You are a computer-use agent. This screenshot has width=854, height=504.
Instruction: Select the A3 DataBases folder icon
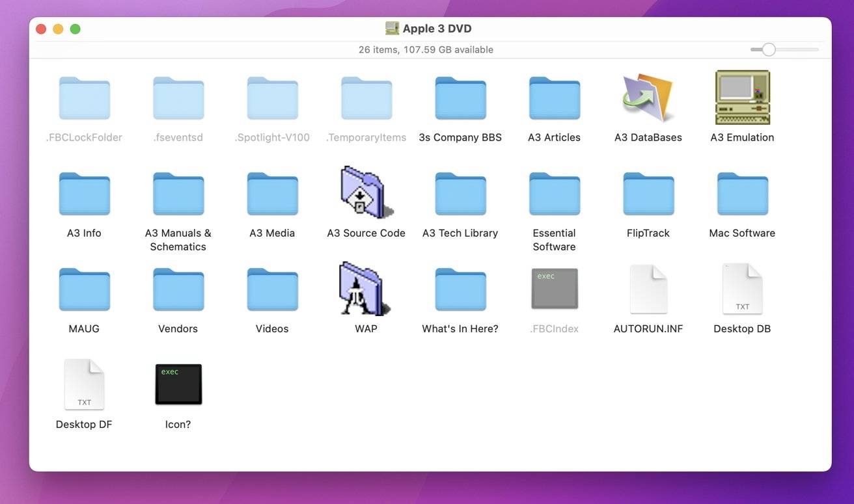[648, 98]
